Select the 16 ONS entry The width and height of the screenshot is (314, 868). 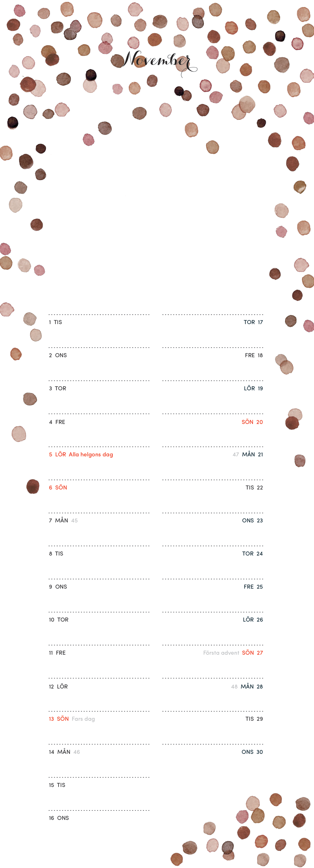point(59,818)
